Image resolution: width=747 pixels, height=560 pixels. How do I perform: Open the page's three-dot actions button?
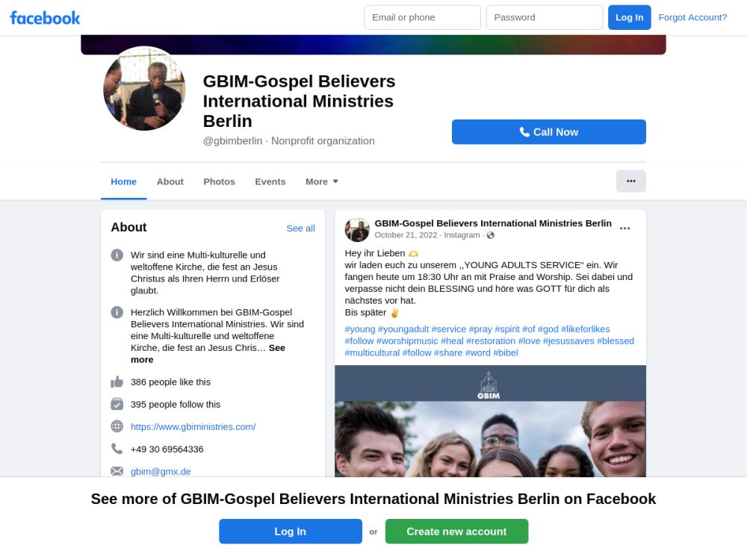630,181
